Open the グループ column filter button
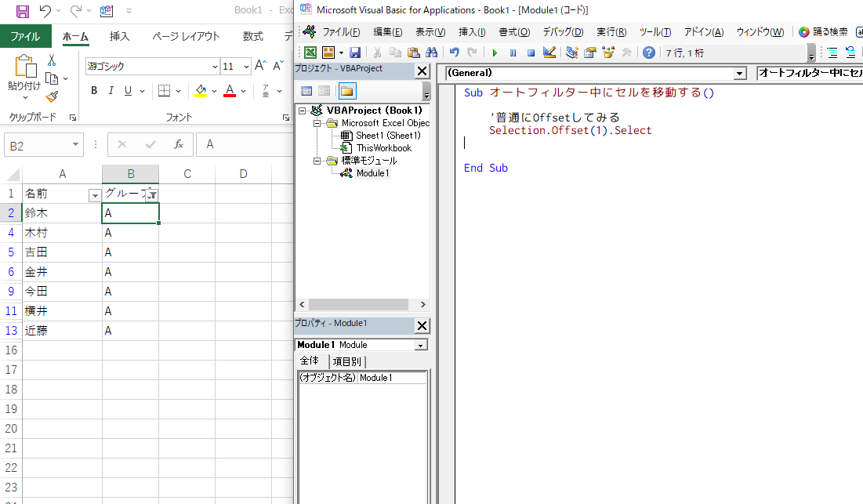The height and width of the screenshot is (504, 863). pyautogui.click(x=152, y=195)
